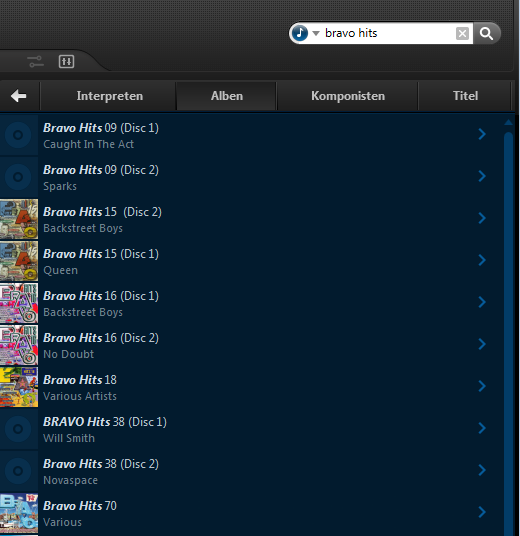Open search category dropdown arrow
The image size is (520, 536).
click(x=316, y=33)
